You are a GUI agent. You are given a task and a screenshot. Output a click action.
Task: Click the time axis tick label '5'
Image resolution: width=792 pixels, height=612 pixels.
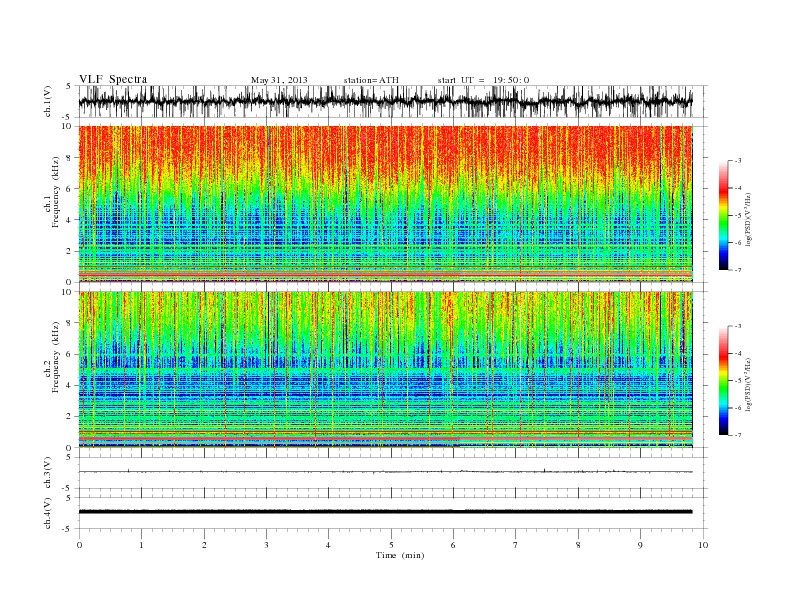[391, 545]
